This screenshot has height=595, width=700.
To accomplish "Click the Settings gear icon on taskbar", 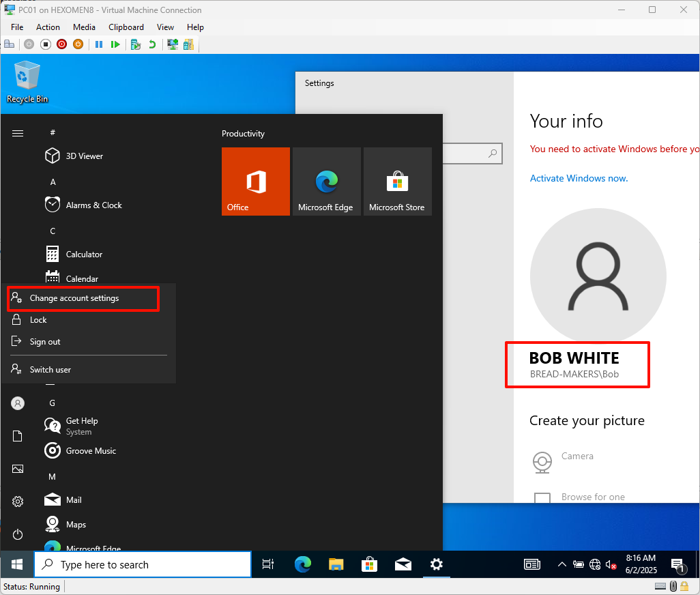I will point(436,565).
